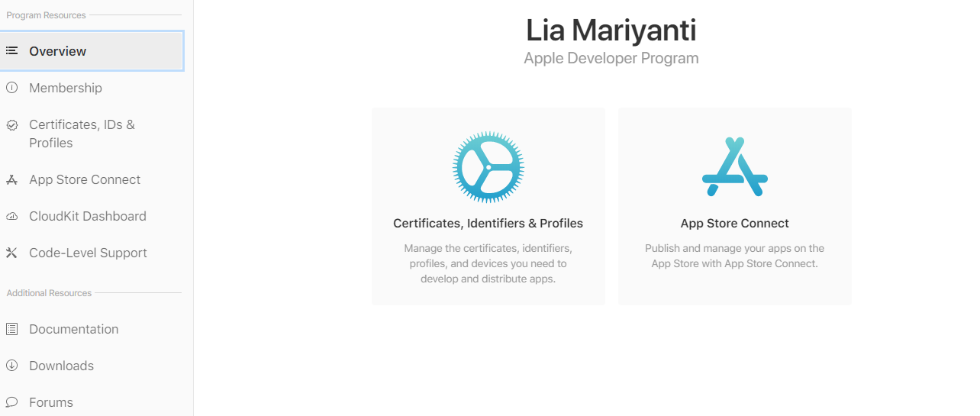Click the Downloads arrow icon
Viewport: 980px width, 416px height.
11,366
